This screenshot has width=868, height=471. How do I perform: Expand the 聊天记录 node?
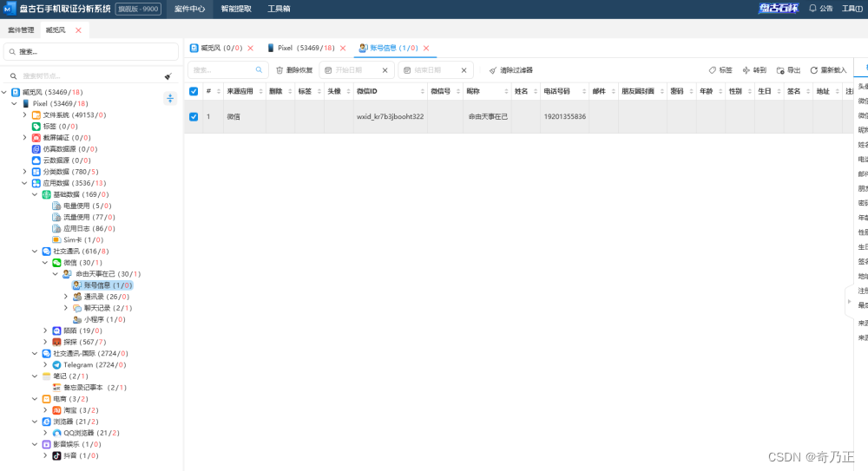[x=66, y=308]
